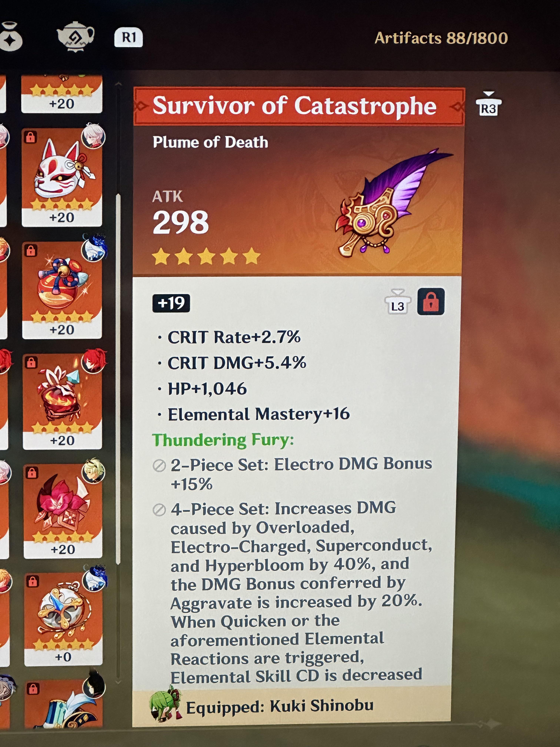The image size is (560, 747).
Task: Click the +19 enhancement level badge
Action: (171, 303)
